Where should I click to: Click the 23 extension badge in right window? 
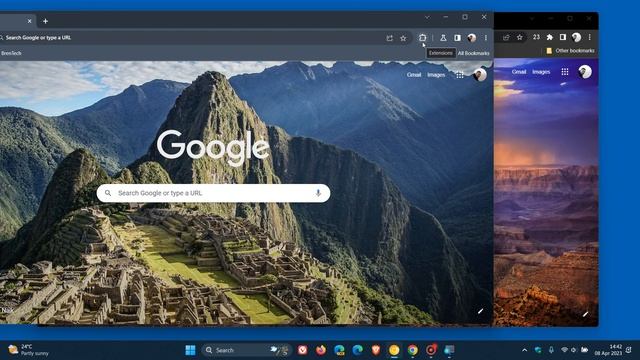536,37
